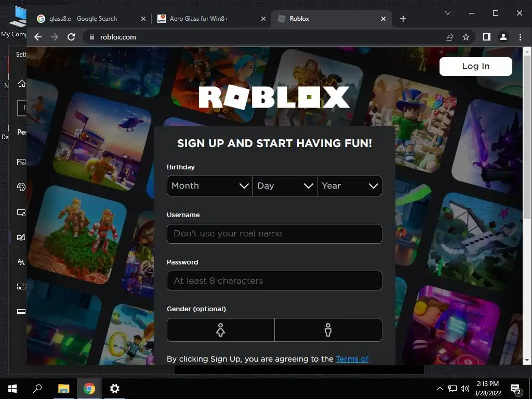This screenshot has height=399, width=532.
Task: Select Colors palette icon in Settings sidebar
Action: [x=21, y=187]
